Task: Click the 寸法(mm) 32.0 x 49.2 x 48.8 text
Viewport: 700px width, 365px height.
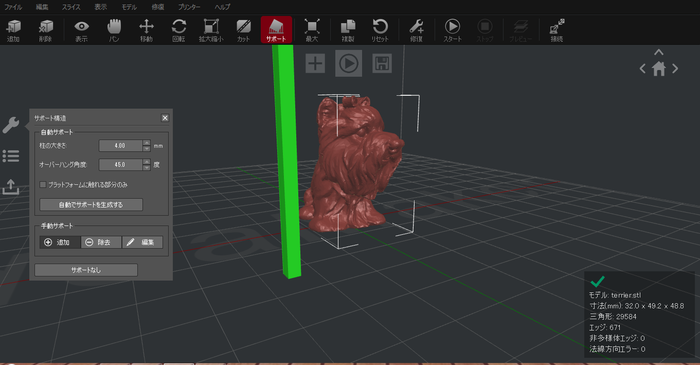Action: point(637,306)
